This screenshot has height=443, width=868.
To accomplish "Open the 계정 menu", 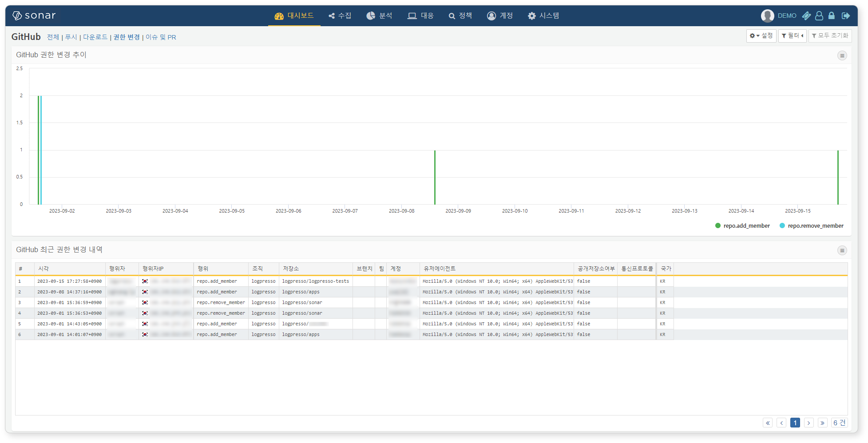I will tap(500, 16).
